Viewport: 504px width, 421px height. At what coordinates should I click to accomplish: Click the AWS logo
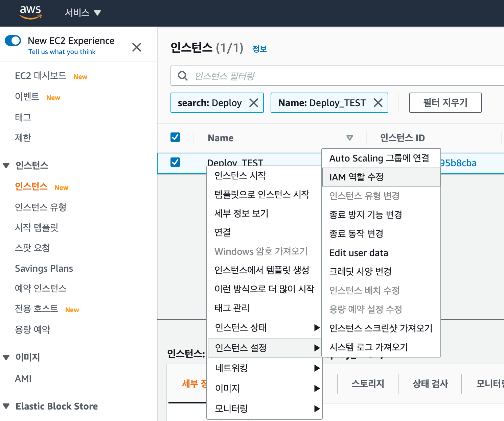coord(30,13)
